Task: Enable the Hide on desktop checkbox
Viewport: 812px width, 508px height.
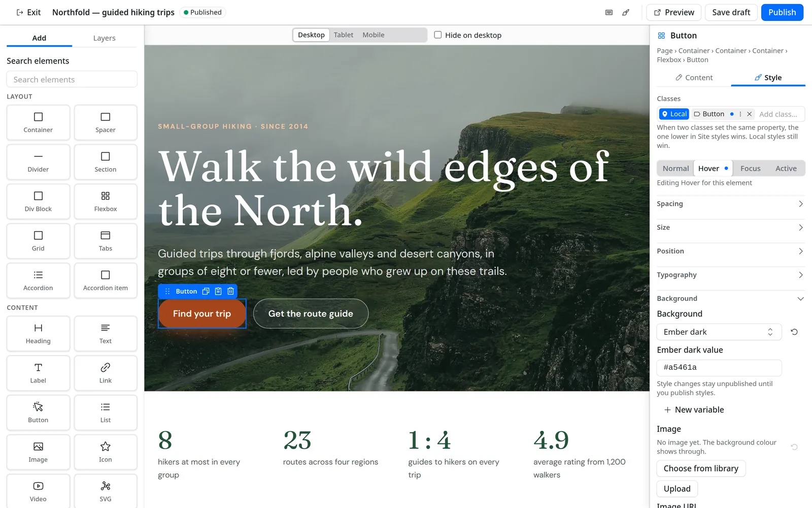Action: tap(438, 35)
